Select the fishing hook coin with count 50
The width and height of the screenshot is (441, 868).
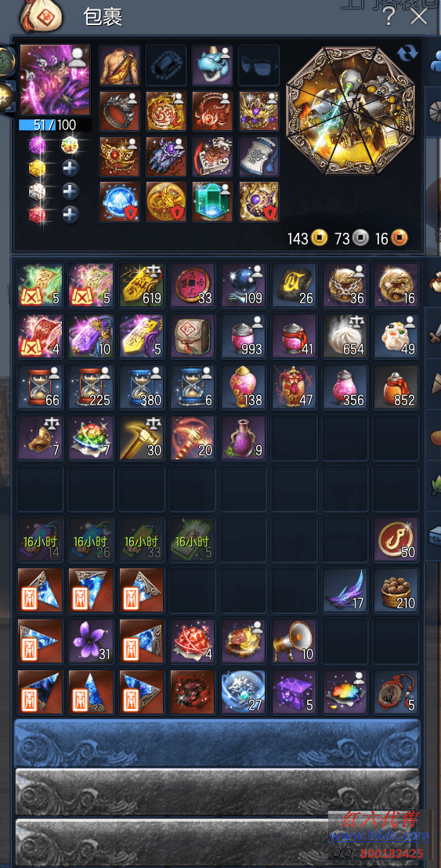pyautogui.click(x=396, y=539)
